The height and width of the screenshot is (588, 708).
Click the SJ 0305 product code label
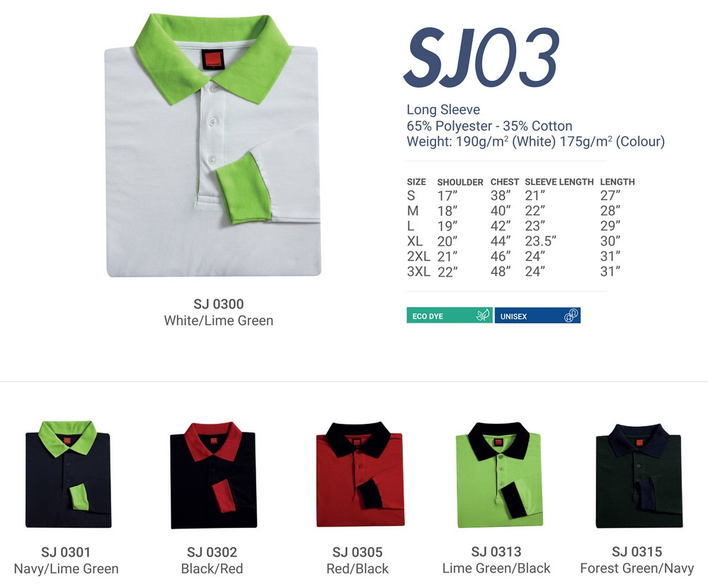(357, 552)
